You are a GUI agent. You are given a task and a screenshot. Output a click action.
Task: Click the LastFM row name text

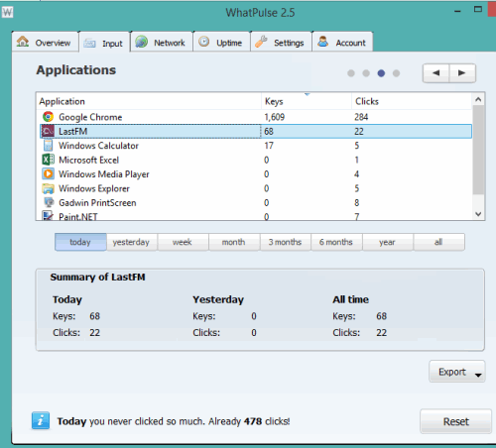click(x=73, y=131)
